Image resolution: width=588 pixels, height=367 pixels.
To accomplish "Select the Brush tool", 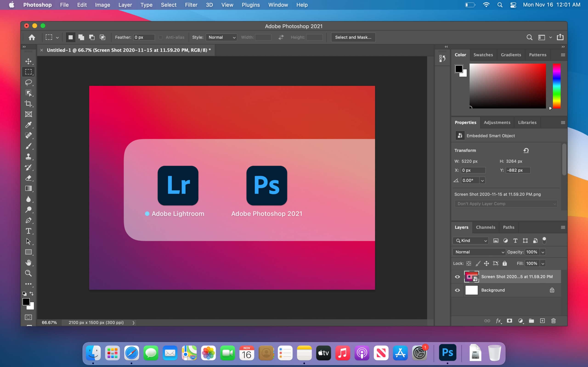I will (x=28, y=146).
